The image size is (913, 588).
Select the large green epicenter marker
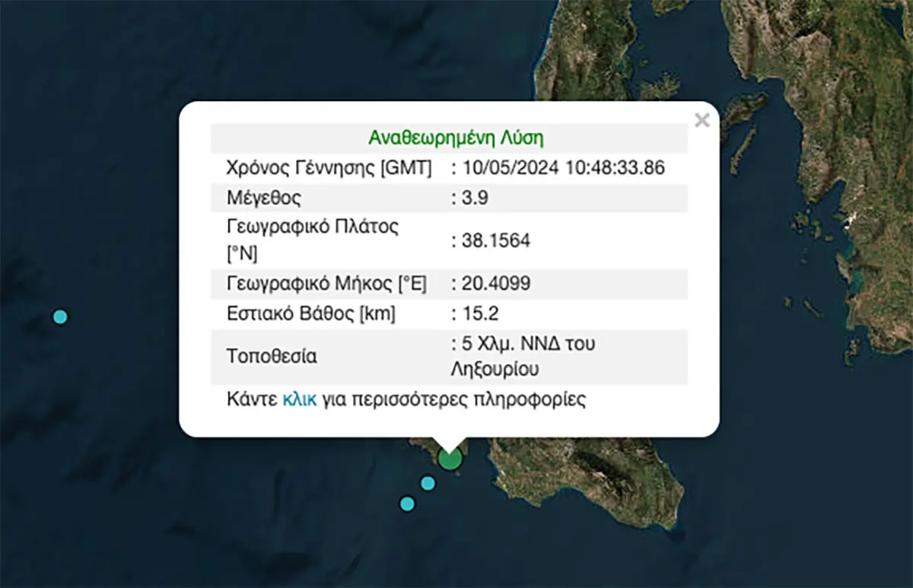tap(450, 459)
